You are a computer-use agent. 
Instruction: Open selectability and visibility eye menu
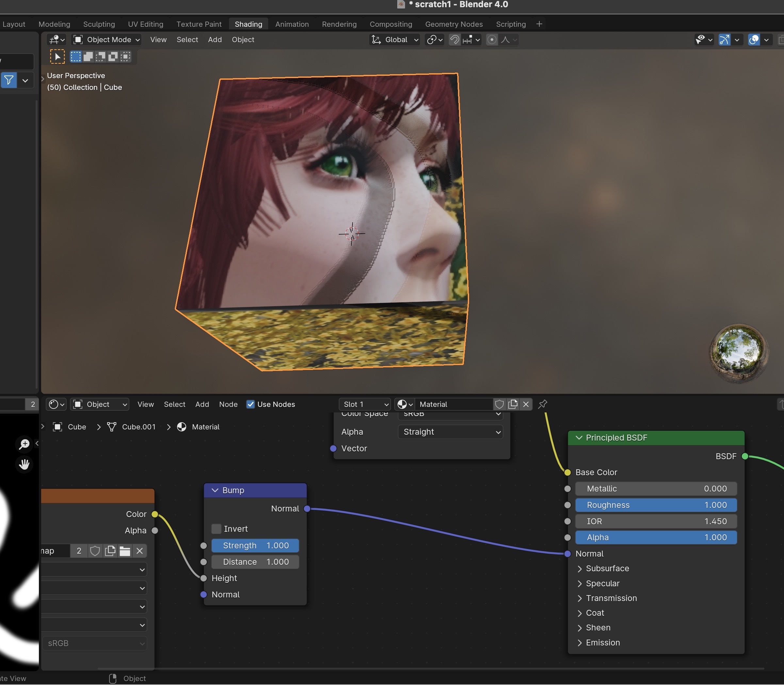pos(704,40)
